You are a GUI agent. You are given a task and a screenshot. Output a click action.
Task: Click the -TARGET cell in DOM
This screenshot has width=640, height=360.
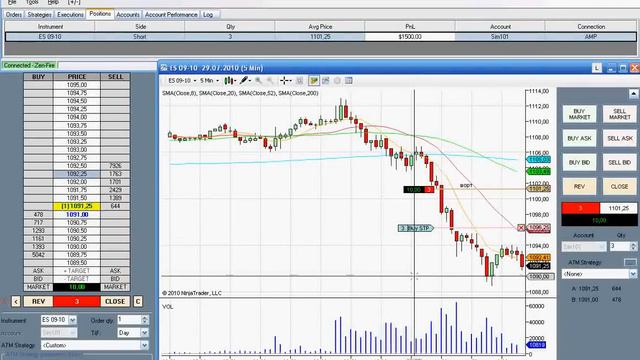pyautogui.click(x=77, y=279)
